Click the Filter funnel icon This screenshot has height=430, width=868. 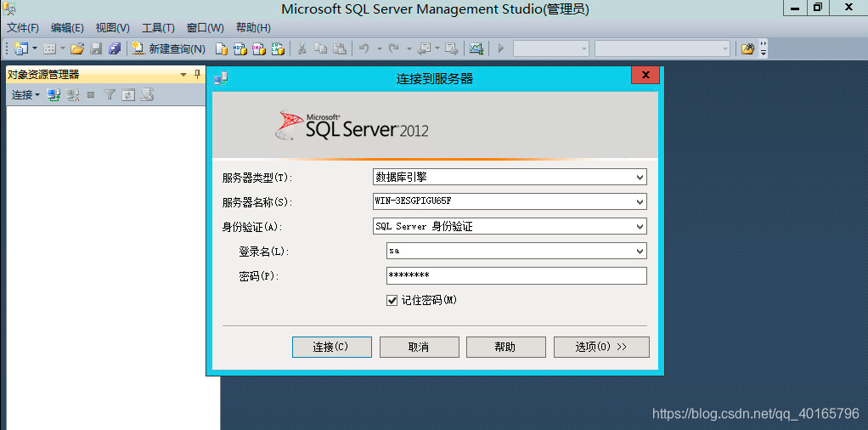[x=110, y=95]
